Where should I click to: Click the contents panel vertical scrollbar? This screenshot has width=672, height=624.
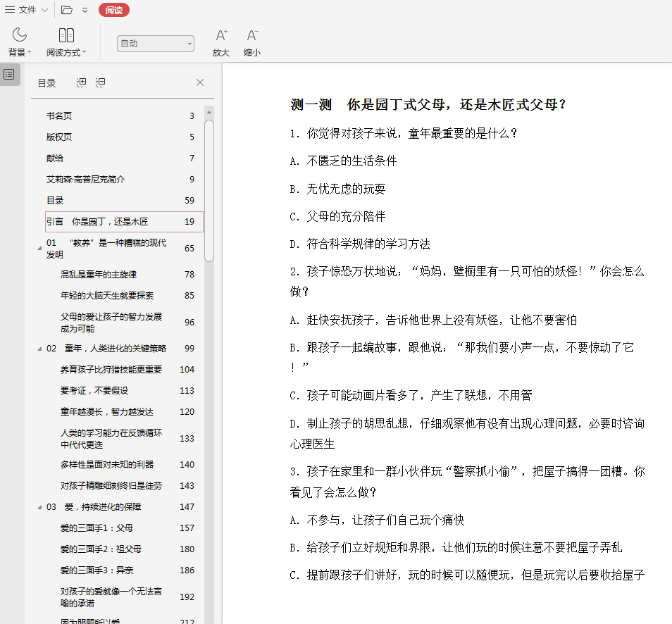209,190
